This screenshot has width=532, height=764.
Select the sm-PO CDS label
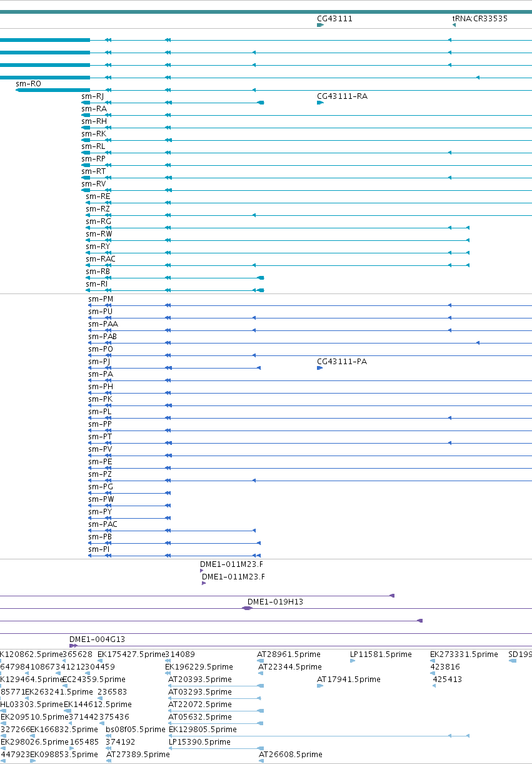tap(101, 349)
